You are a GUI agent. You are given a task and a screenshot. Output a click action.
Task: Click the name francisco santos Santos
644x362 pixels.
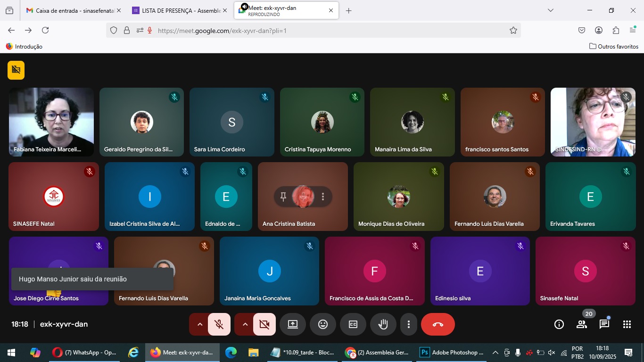497,149
